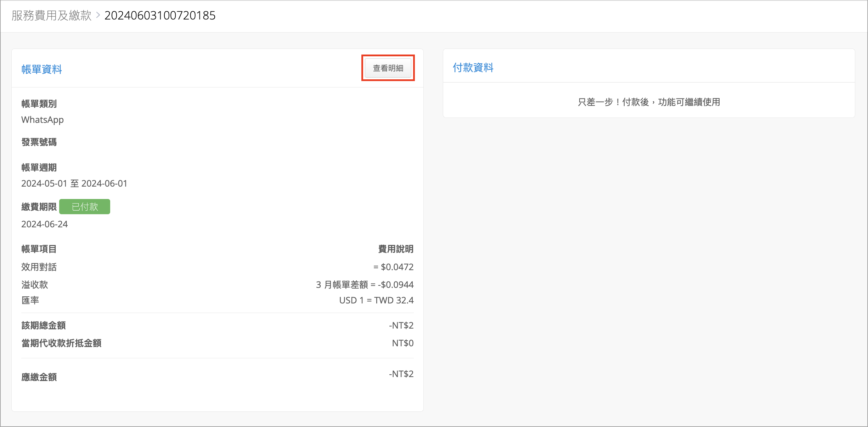Click the 該期總金額 label
Screen dimensions: 868x427
(44, 325)
